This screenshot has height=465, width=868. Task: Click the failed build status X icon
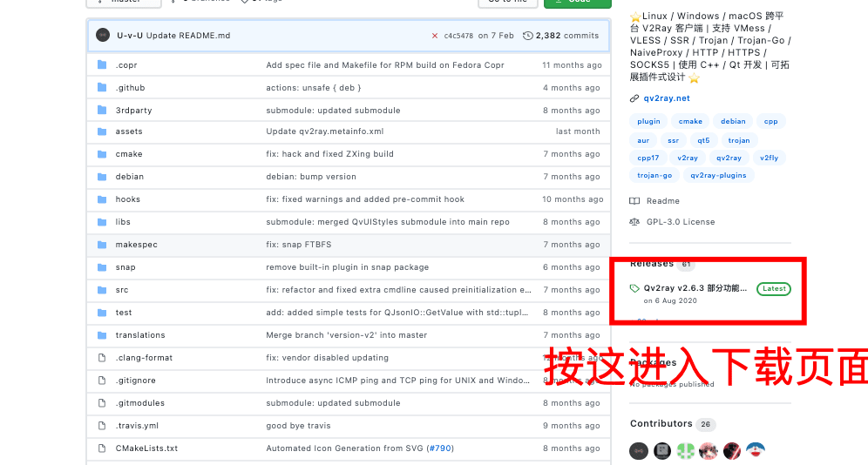(435, 36)
